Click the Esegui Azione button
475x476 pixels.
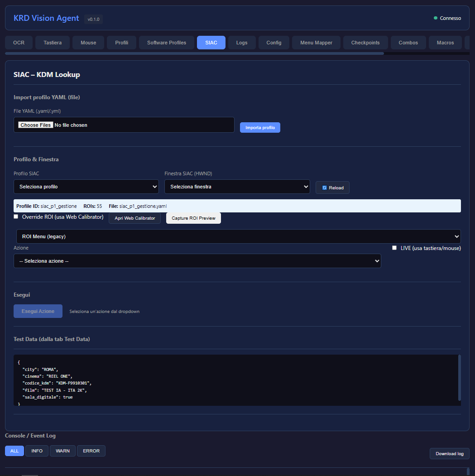(x=38, y=311)
